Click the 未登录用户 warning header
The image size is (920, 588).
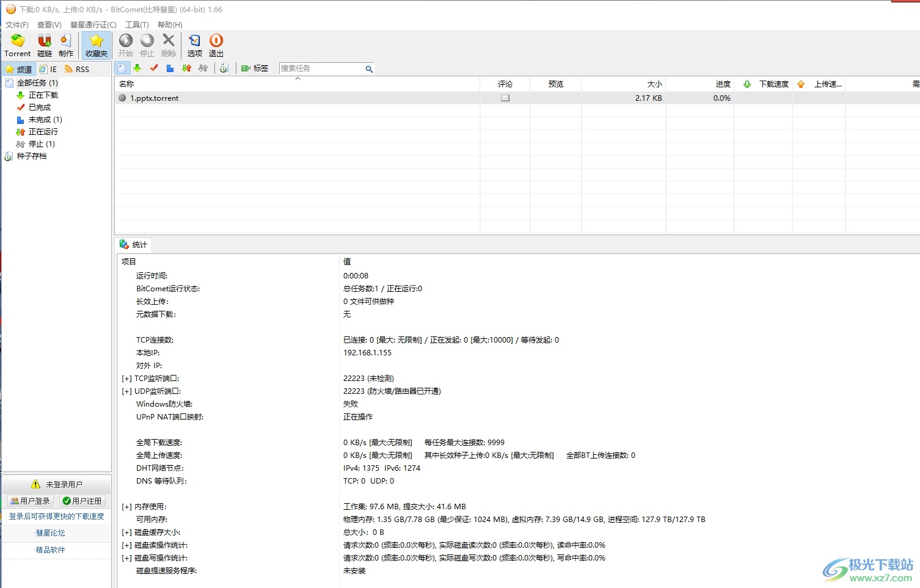(x=56, y=484)
